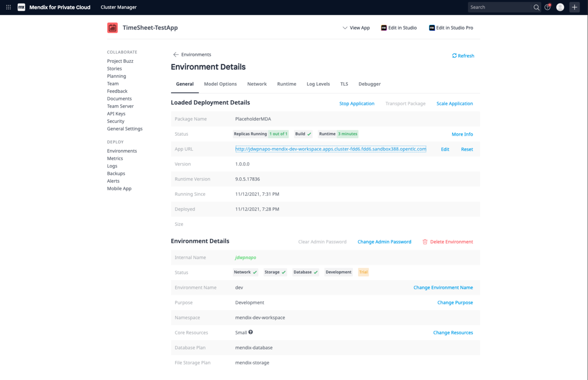The width and height of the screenshot is (588, 380).
Task: Click Transport Package
Action: (x=406, y=104)
